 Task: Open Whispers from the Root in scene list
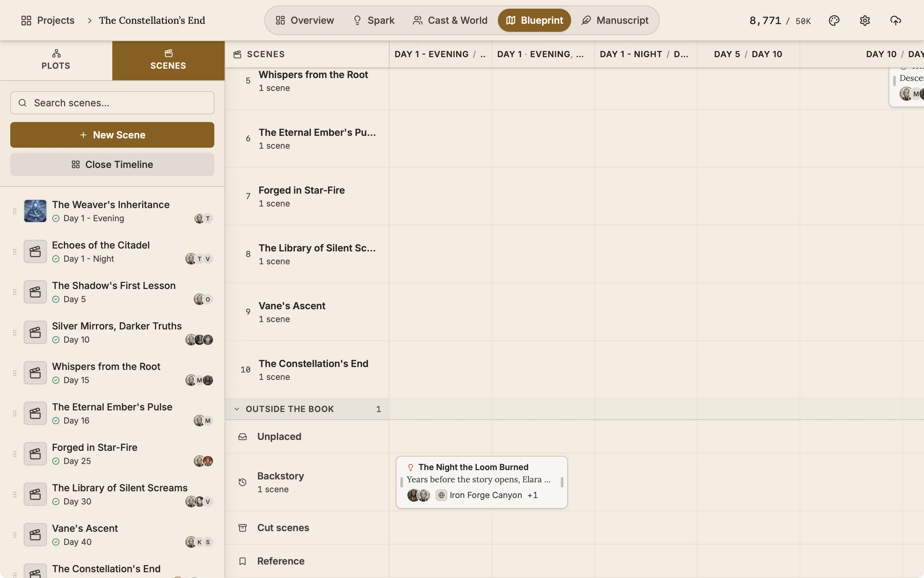click(x=112, y=373)
